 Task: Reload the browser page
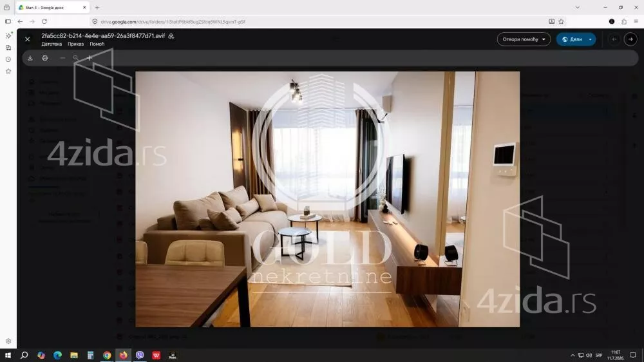click(44, 21)
